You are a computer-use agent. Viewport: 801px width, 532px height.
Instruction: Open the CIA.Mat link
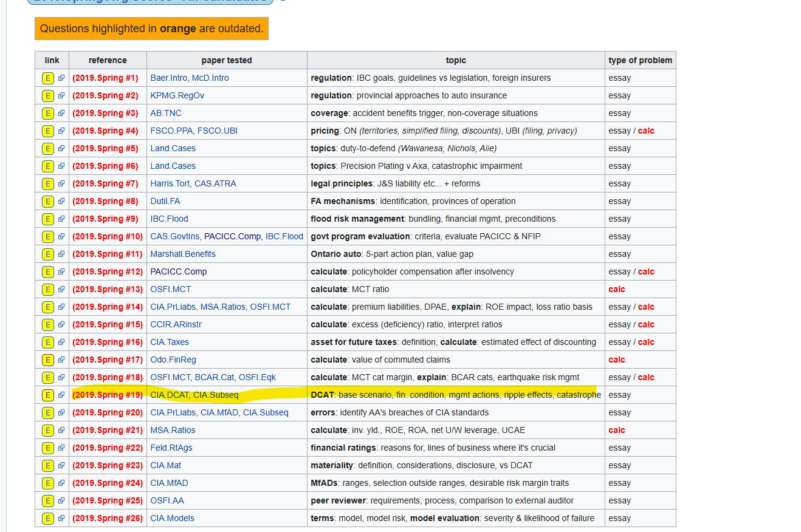[x=166, y=465]
